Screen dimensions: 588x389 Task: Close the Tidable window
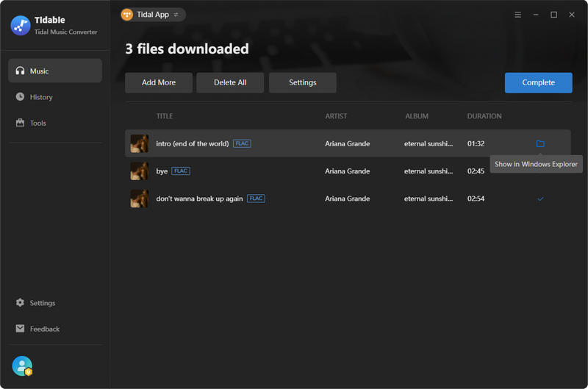pyautogui.click(x=572, y=15)
